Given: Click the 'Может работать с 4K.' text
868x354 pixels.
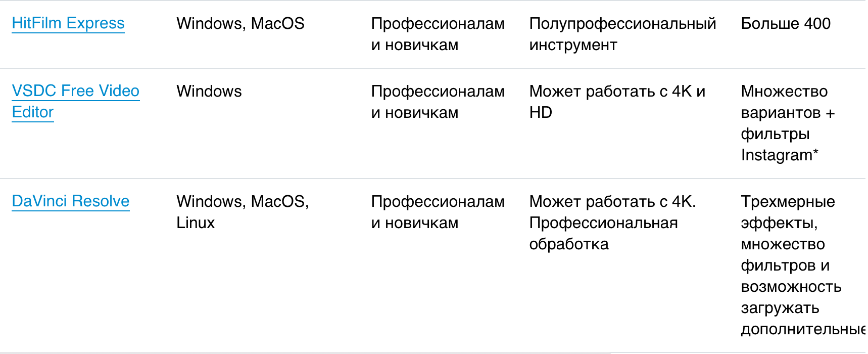Looking at the screenshot, I should point(612,202).
